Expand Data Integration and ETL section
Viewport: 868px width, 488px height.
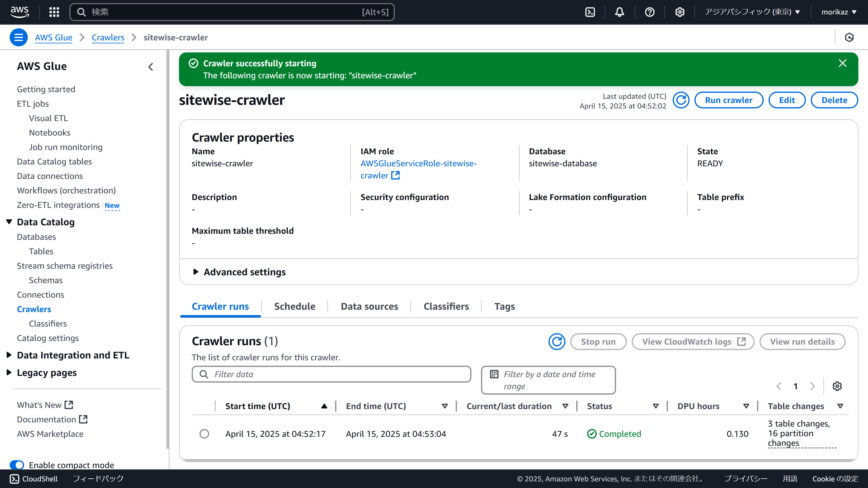(x=73, y=355)
